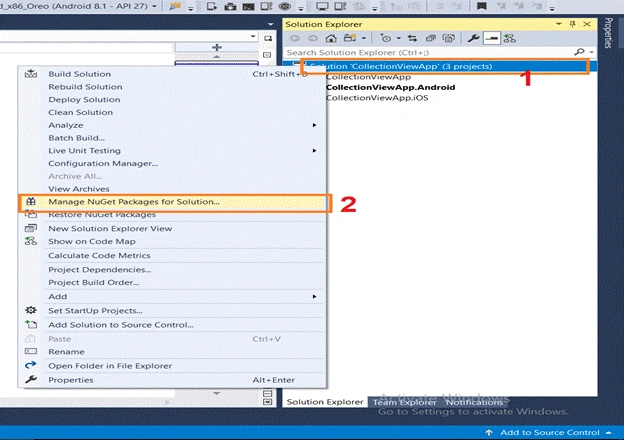Click the bookmark flag icon in top toolbar
The image size is (624, 440).
(482, 6)
